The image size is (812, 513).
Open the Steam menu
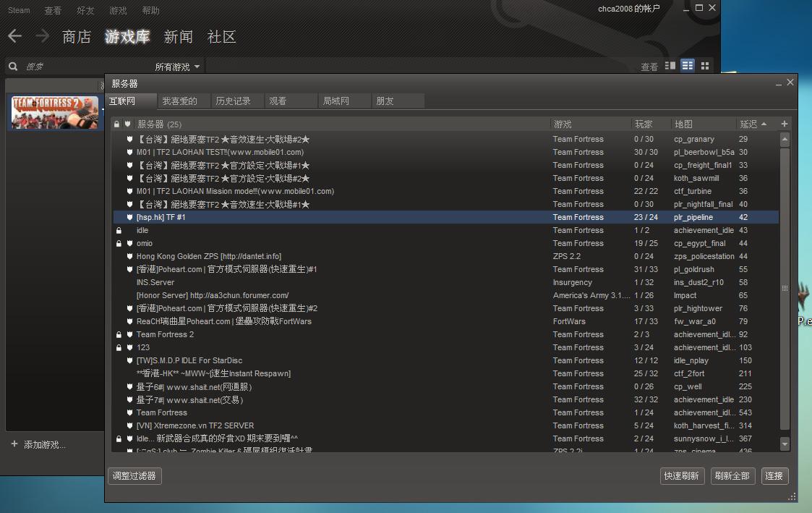pos(19,10)
